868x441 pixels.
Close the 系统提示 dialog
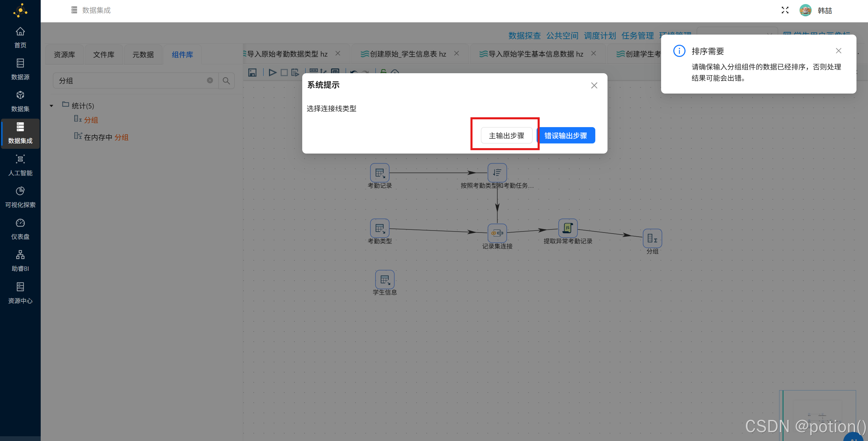click(x=594, y=85)
